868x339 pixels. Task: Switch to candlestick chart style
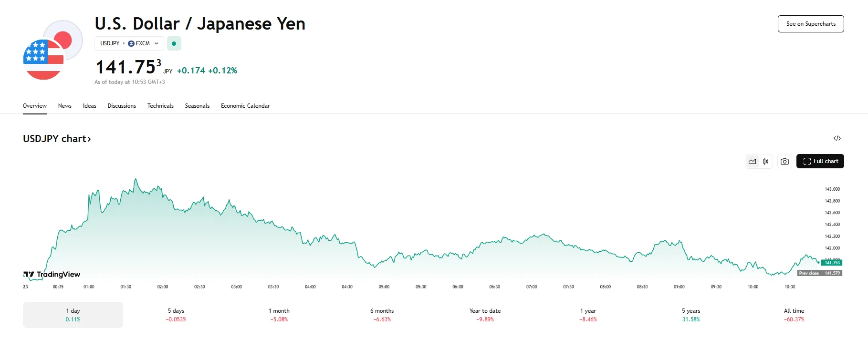766,162
